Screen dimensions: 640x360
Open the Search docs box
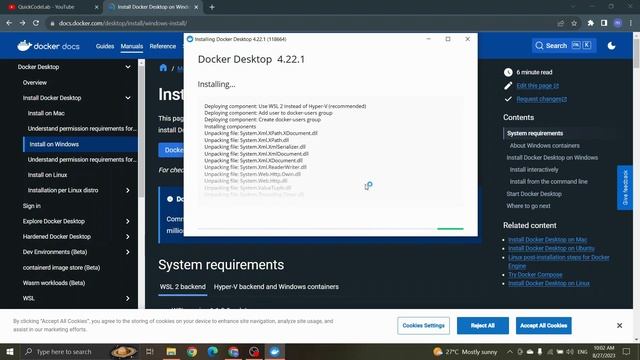coord(564,46)
